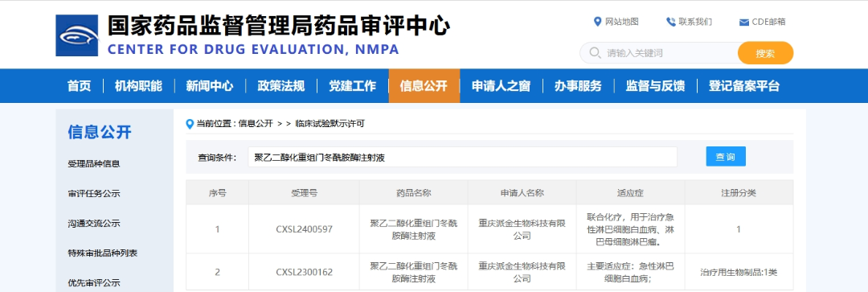Click the phone icon beside 联系我们

click(671, 23)
